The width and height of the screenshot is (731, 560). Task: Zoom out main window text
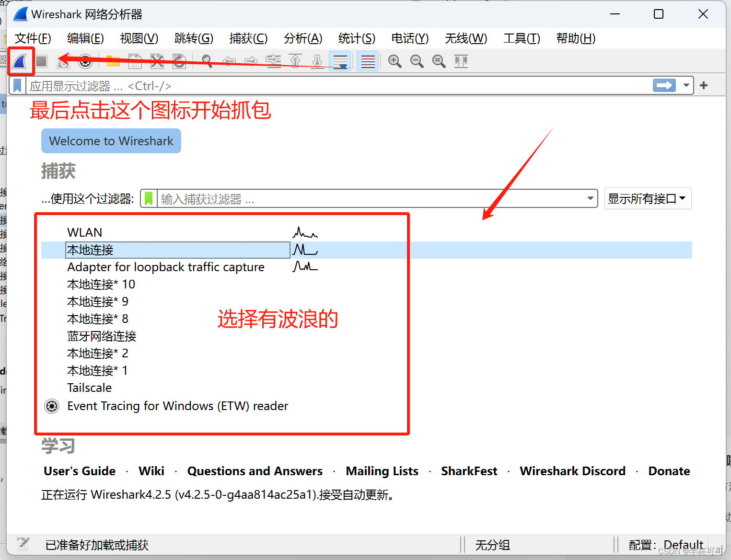click(x=417, y=61)
